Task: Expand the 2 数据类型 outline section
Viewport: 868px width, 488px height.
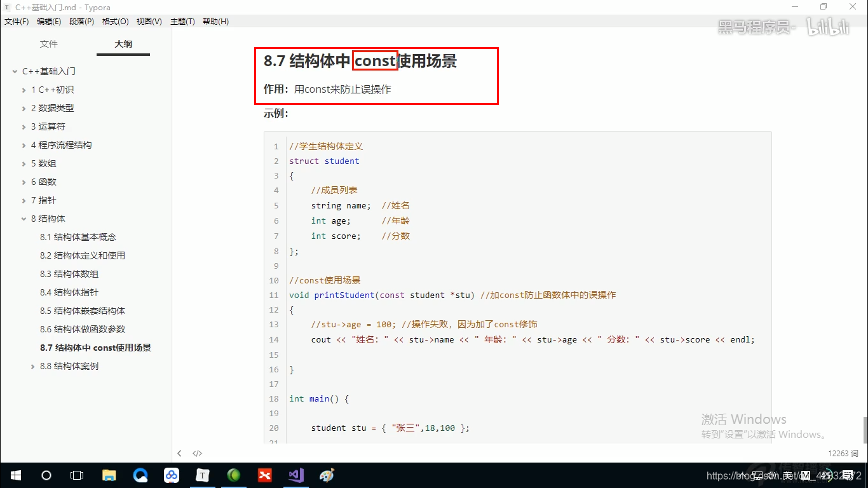Action: 24,108
